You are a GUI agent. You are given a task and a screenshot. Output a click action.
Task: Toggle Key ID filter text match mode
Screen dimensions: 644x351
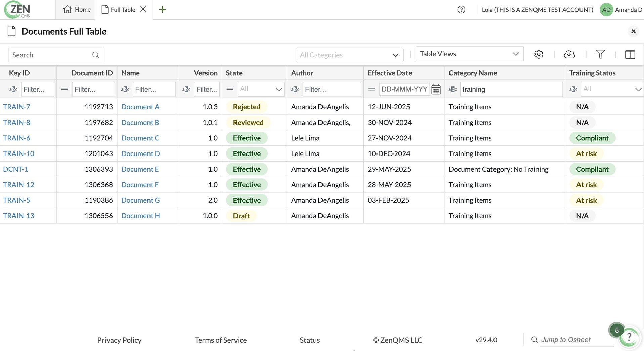tap(13, 89)
